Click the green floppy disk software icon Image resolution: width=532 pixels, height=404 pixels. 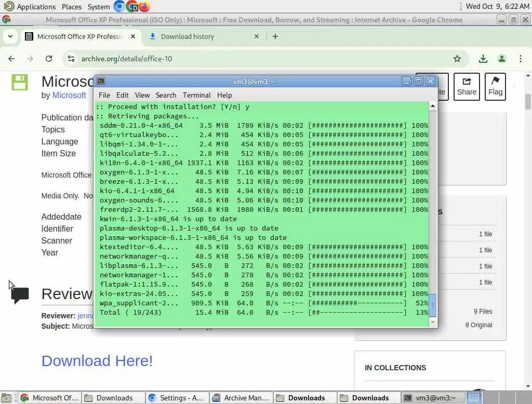(x=20, y=82)
